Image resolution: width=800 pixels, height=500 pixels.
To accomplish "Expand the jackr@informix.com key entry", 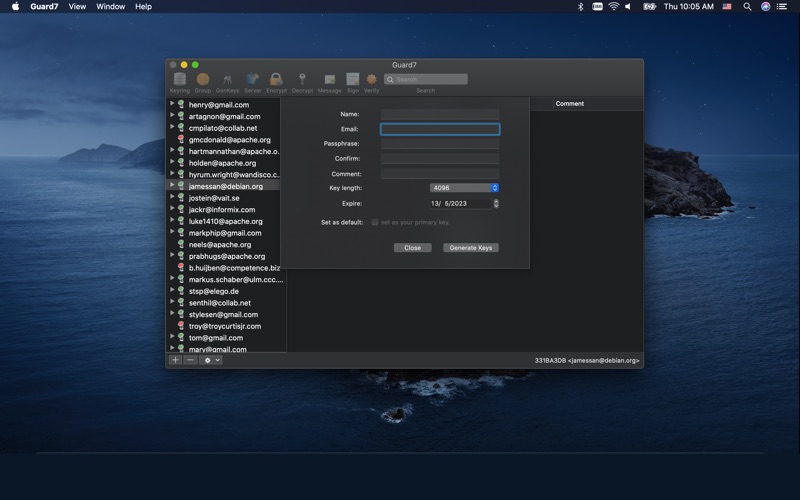I will [x=172, y=209].
